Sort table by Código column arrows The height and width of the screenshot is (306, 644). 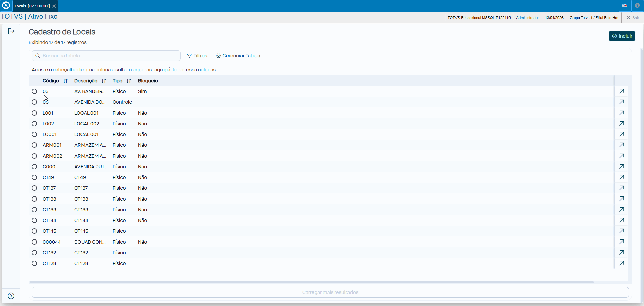(65, 81)
